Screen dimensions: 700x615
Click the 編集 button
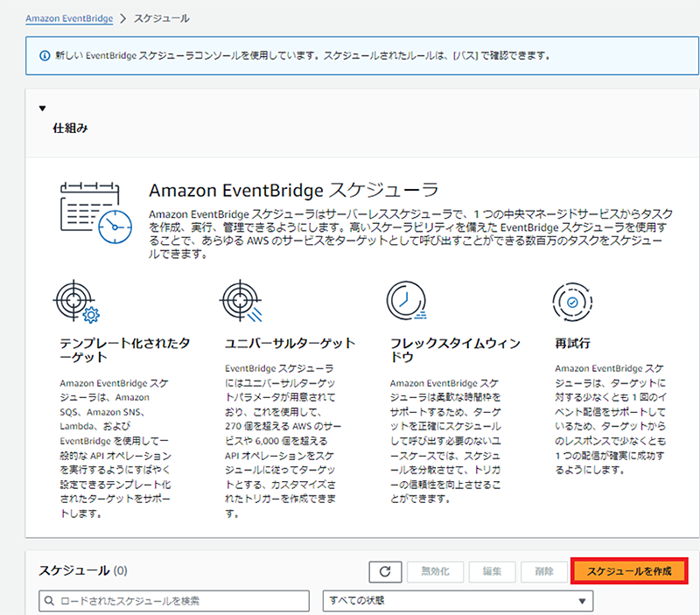coord(492,572)
